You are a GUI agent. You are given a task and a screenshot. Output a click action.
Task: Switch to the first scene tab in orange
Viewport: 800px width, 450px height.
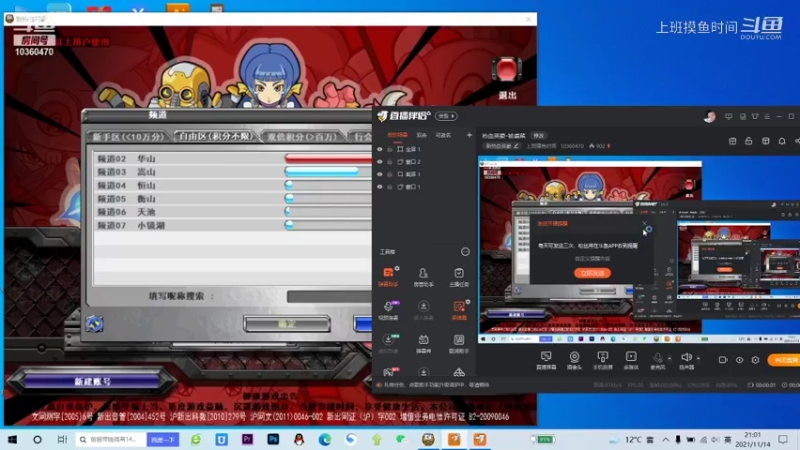[x=397, y=135]
